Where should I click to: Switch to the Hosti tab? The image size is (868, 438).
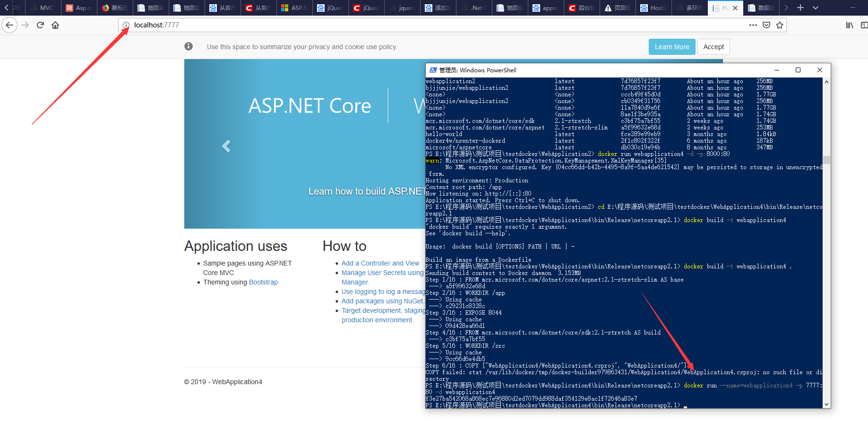(x=653, y=8)
